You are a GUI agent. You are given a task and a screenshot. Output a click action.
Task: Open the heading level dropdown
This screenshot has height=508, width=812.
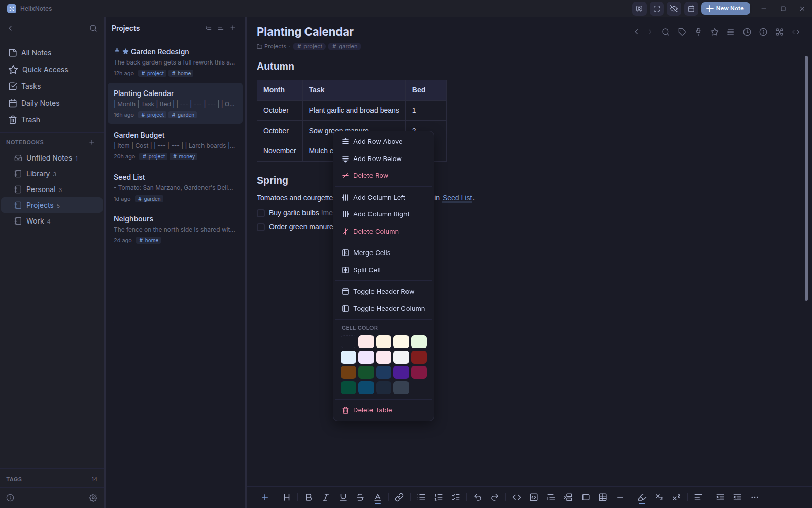coord(287,497)
